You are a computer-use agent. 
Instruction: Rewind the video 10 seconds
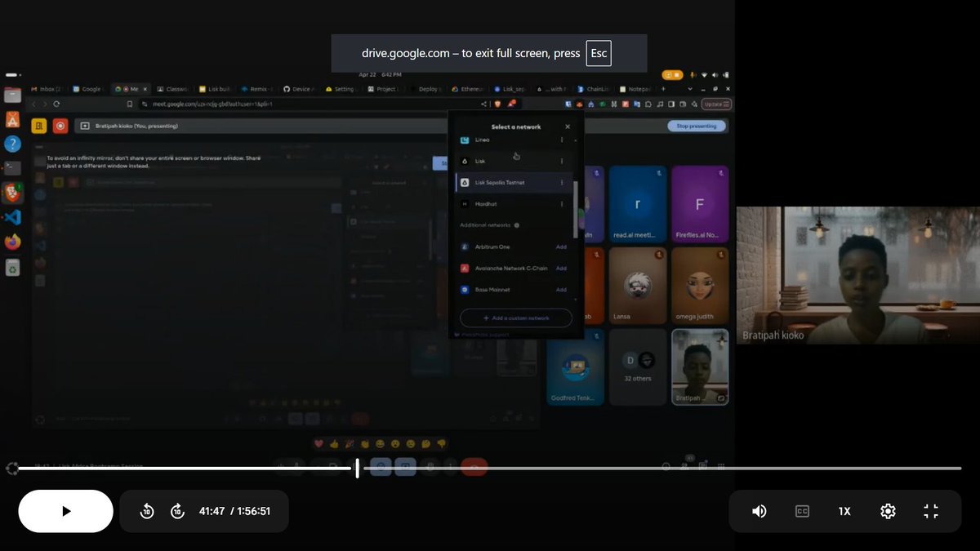tap(147, 511)
